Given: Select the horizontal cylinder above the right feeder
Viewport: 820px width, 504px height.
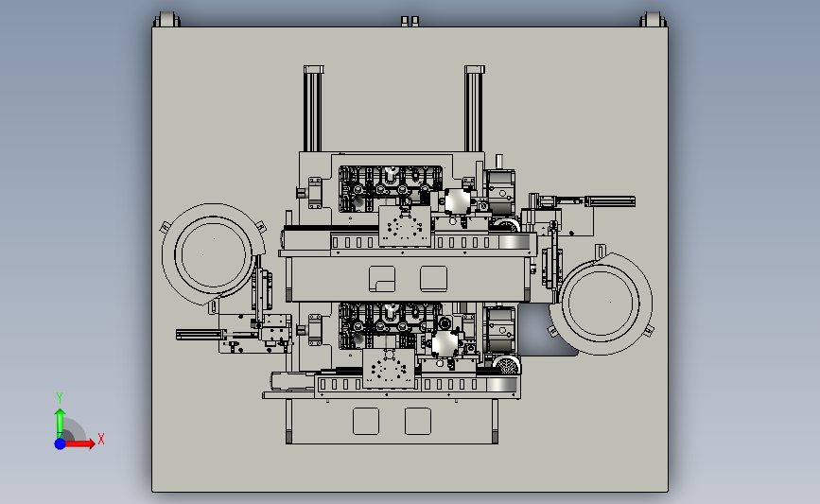Looking at the screenshot, I should [x=610, y=201].
